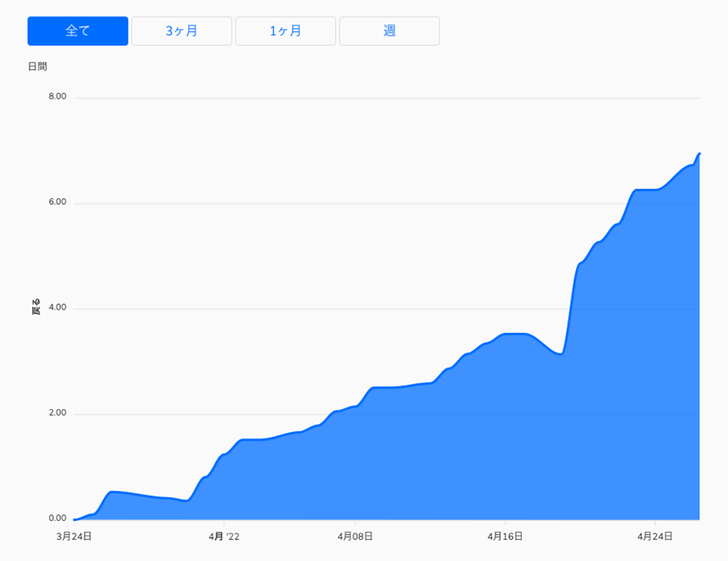Select the 全て time range button
The image size is (728, 561).
[x=77, y=31]
